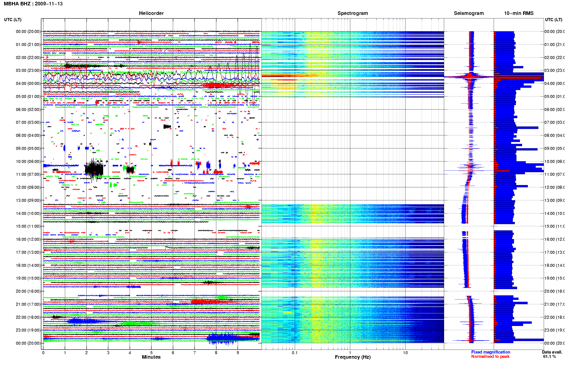Click the minute tick label "3"
588x368 pixels.
click(x=108, y=353)
